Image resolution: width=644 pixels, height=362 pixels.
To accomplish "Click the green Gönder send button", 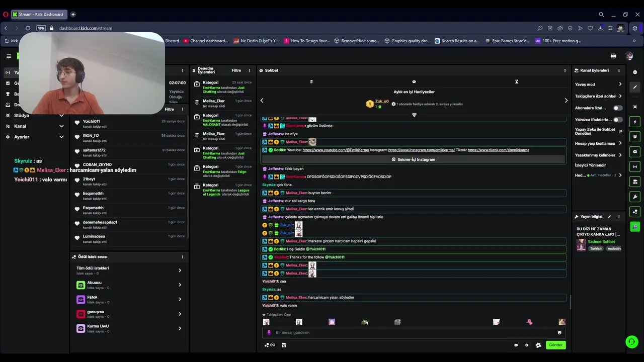I will (555, 345).
